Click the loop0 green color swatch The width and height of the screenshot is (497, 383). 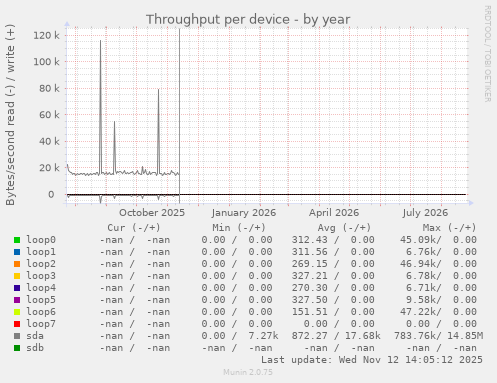click(17, 240)
